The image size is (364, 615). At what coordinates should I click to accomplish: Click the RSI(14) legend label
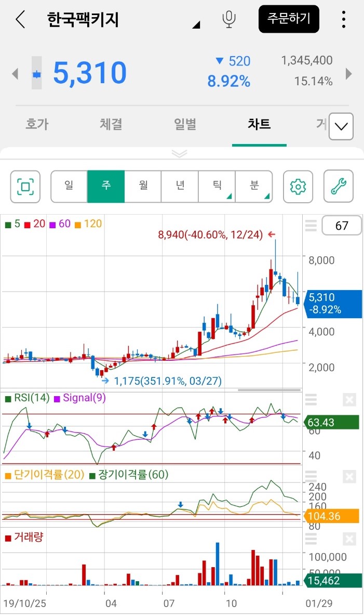28,398
